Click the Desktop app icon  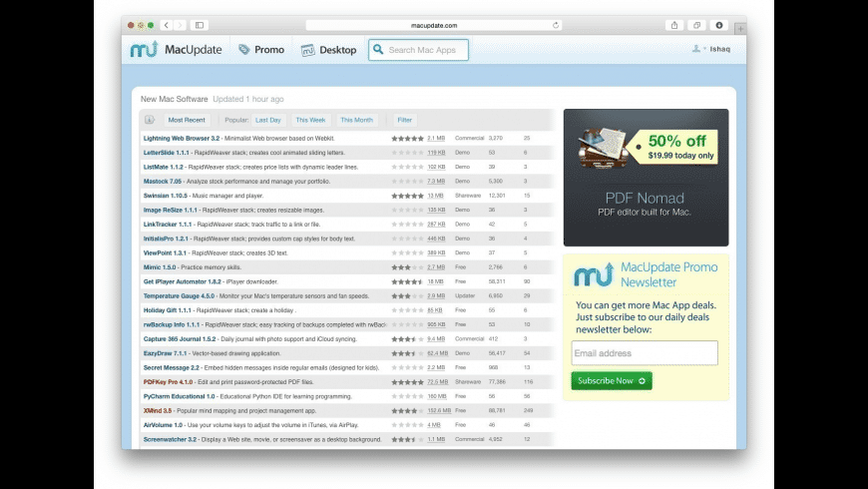(x=307, y=50)
